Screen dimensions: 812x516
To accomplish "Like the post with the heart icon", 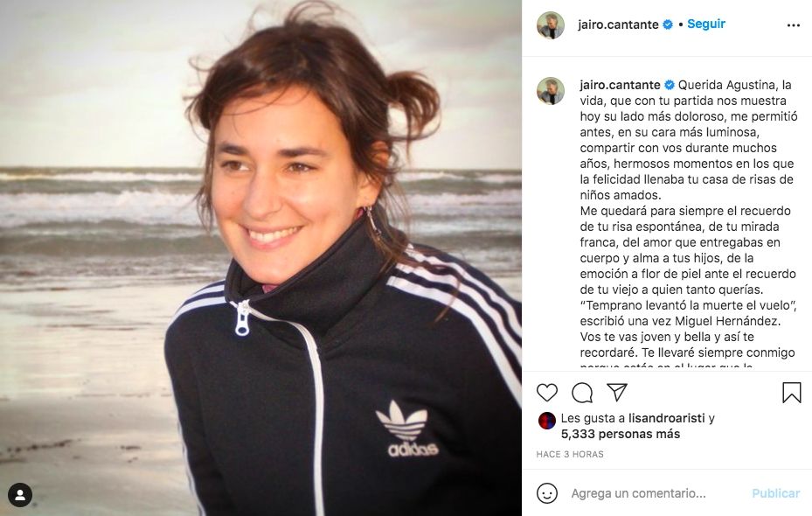I will pos(547,393).
